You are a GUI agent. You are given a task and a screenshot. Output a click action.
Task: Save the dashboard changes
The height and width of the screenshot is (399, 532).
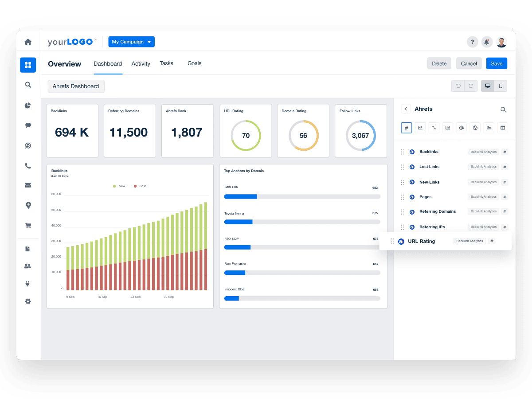(x=497, y=63)
